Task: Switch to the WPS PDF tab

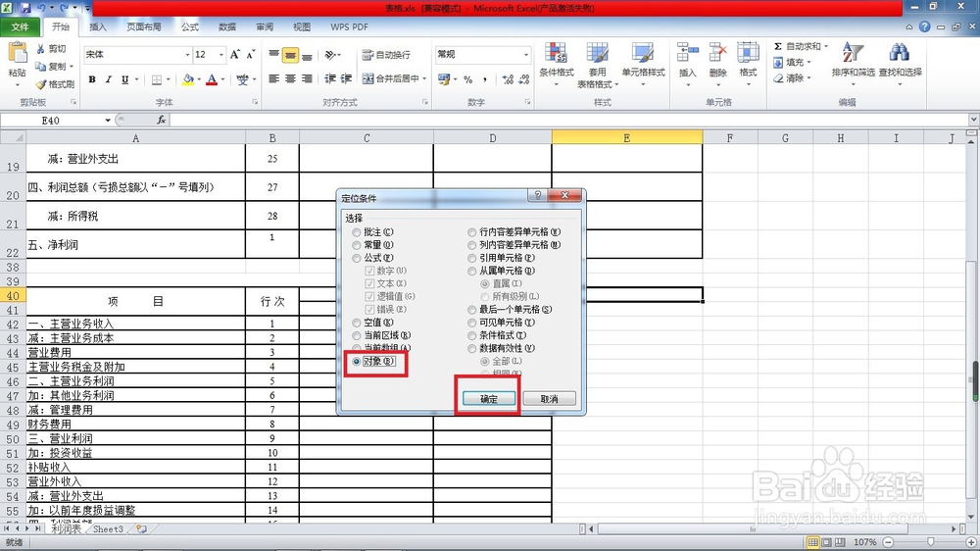Action: [349, 26]
